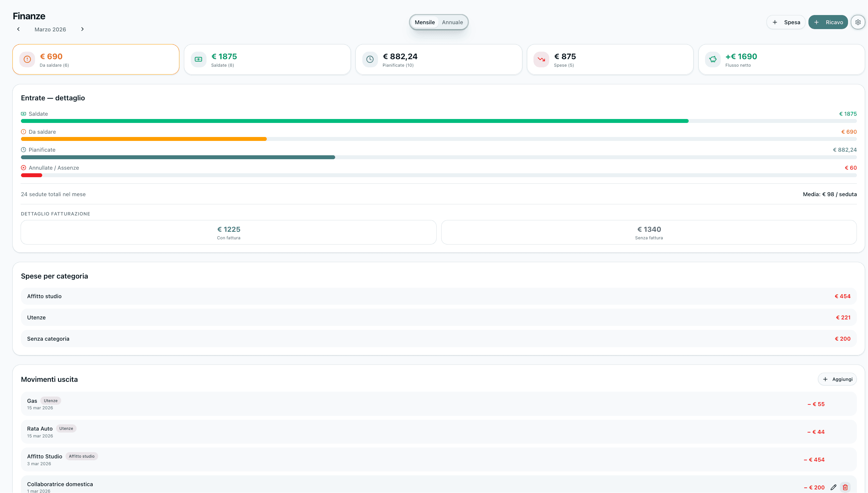
Task: Select the Con fattura summary card
Action: tap(228, 232)
